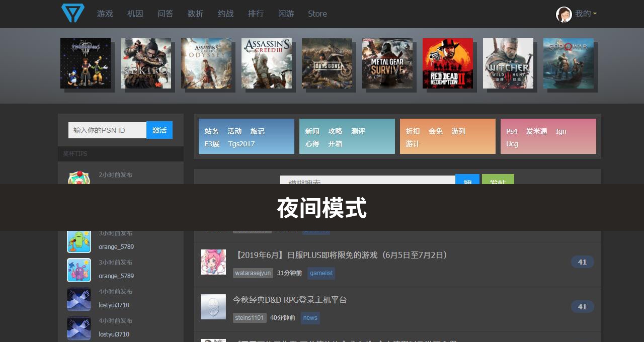Open the Red Dead Redemption II cover
The width and height of the screenshot is (644, 342).
pyautogui.click(x=448, y=63)
